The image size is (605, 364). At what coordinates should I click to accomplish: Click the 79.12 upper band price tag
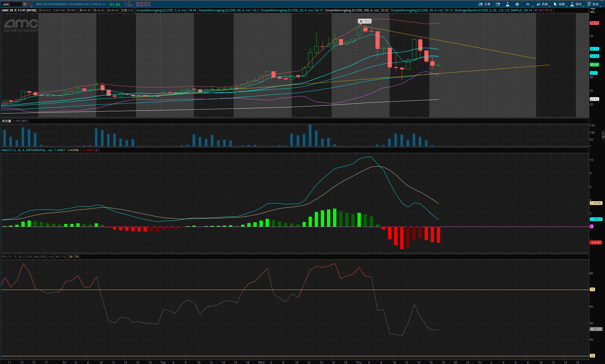coord(594,23)
